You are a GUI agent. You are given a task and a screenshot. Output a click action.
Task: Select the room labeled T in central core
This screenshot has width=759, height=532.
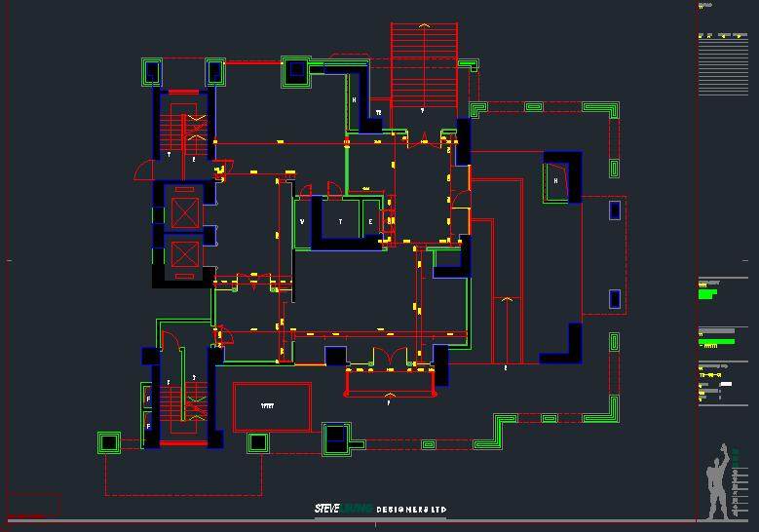tap(341, 222)
